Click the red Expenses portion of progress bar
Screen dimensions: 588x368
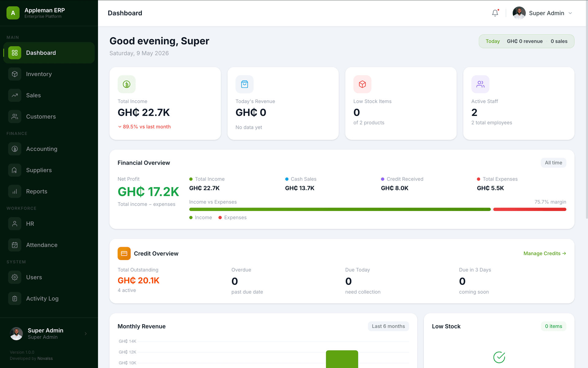tap(530, 209)
